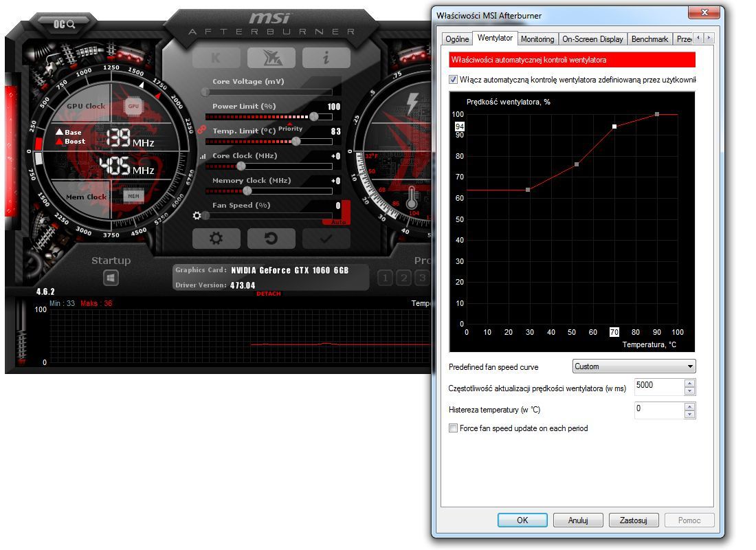This screenshot has width=756, height=550.
Task: Toggle the Windows startup icon
Action: click(111, 278)
